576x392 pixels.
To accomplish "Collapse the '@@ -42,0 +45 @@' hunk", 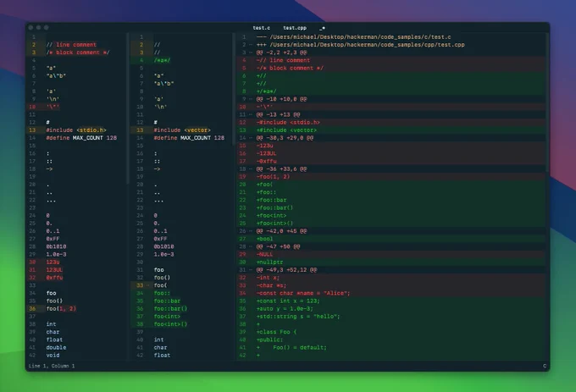I will (251, 231).
